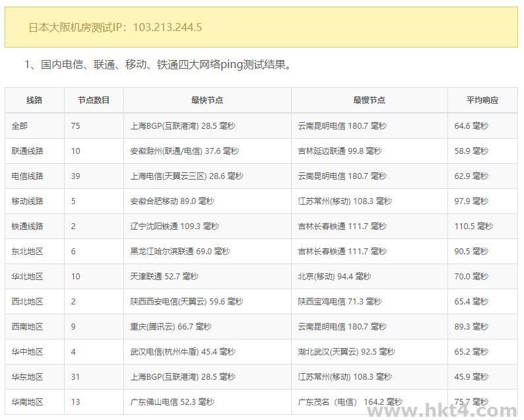Click 吉林长春铁通 111.7 in 铁通线路 row
The width and height of the screenshot is (524, 420).
pos(343,226)
